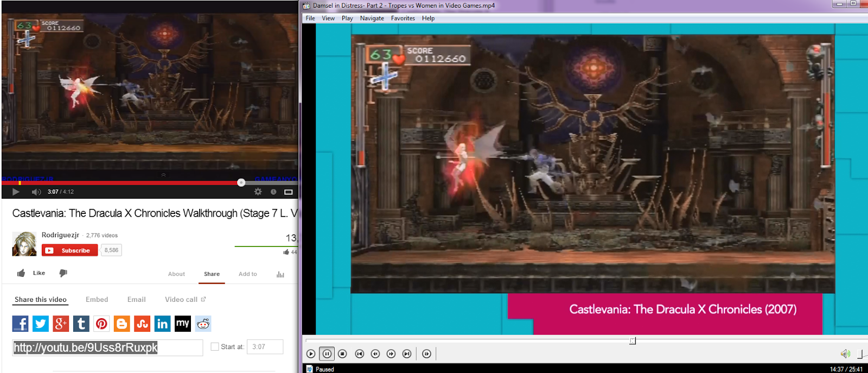Open the About tab under the video

(x=176, y=274)
